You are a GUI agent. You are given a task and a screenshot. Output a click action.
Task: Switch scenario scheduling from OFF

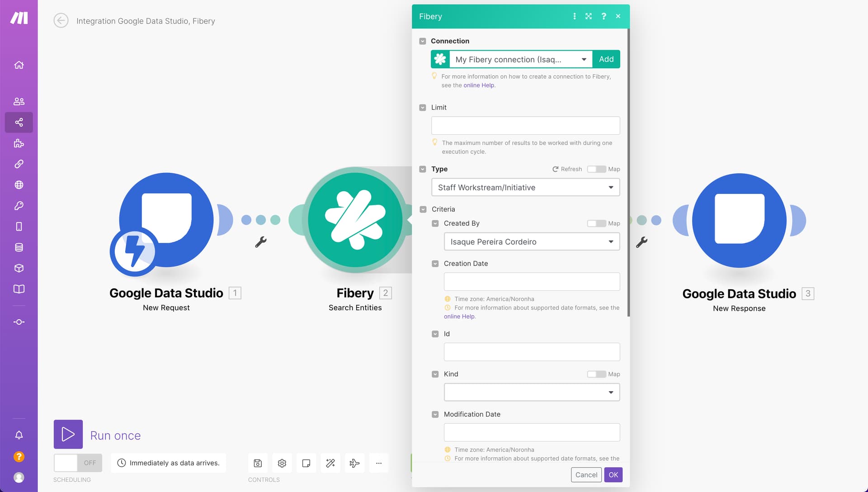tap(78, 463)
